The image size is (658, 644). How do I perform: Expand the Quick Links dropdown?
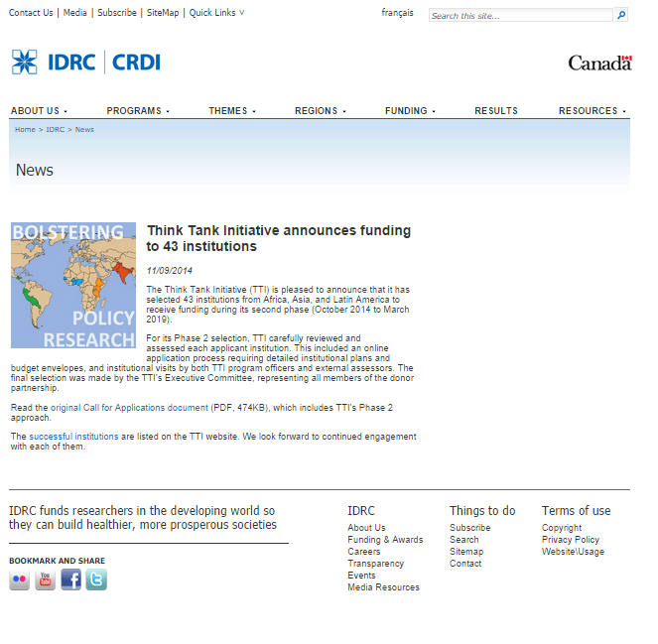coord(216,13)
